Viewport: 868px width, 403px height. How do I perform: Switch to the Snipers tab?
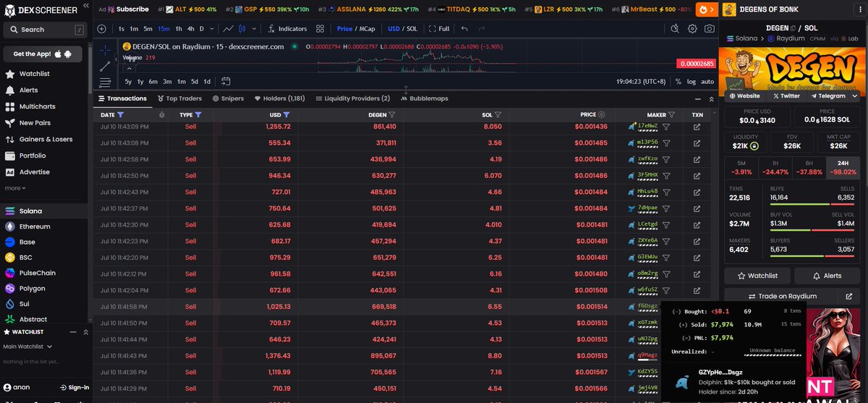tap(228, 98)
